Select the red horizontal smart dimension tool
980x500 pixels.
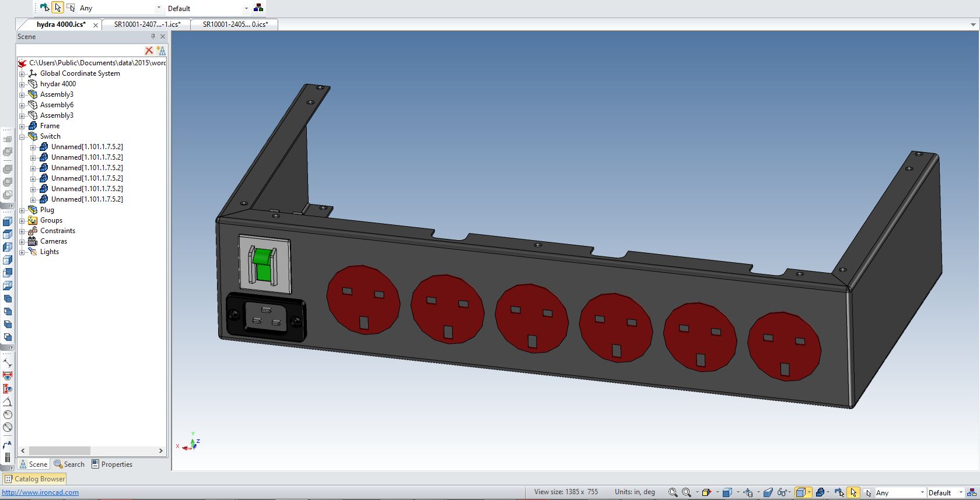point(8,376)
